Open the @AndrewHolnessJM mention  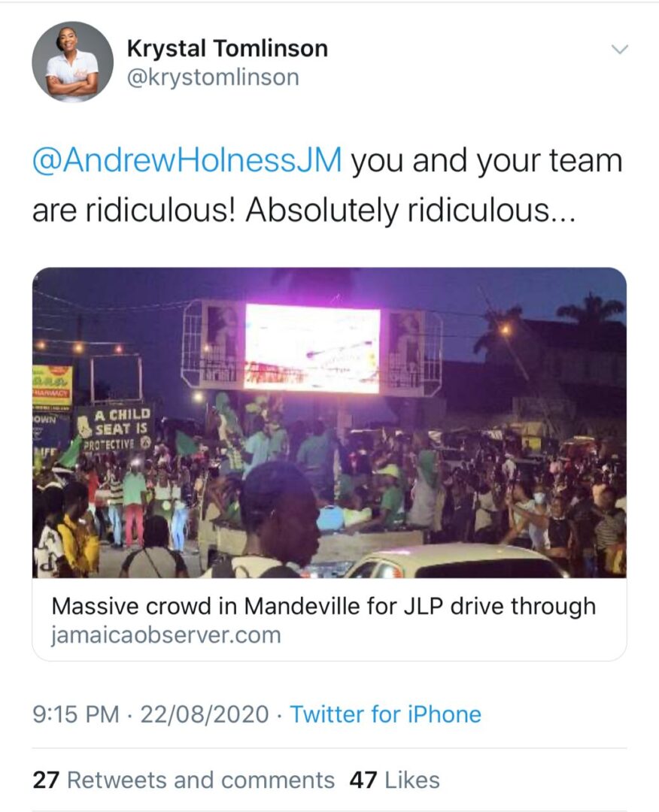coord(187,160)
